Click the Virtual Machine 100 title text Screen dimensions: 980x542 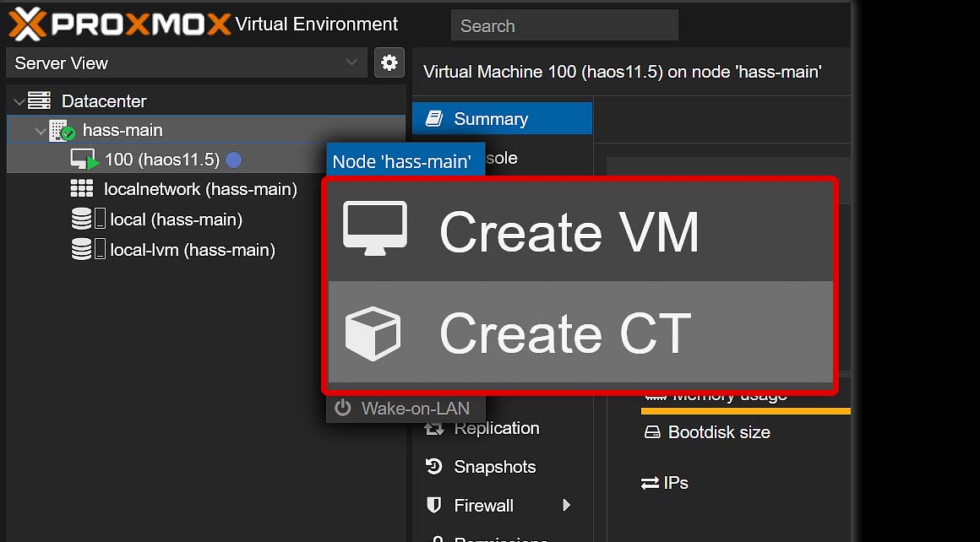(x=622, y=72)
